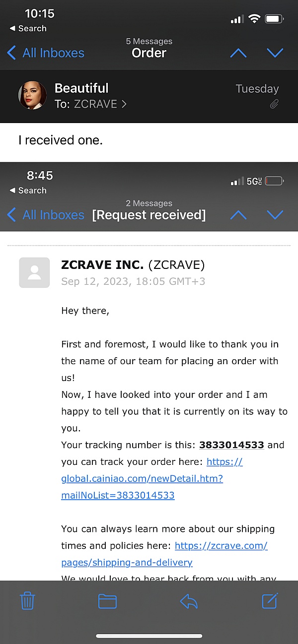Open the move-to-folder icon
The width and height of the screenshot is (298, 644).
click(x=107, y=601)
